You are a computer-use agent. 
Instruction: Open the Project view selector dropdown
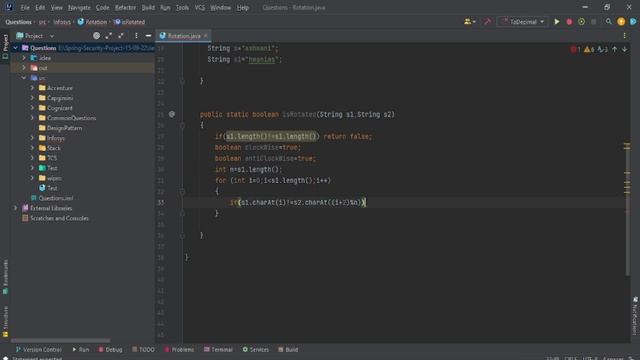(x=35, y=36)
